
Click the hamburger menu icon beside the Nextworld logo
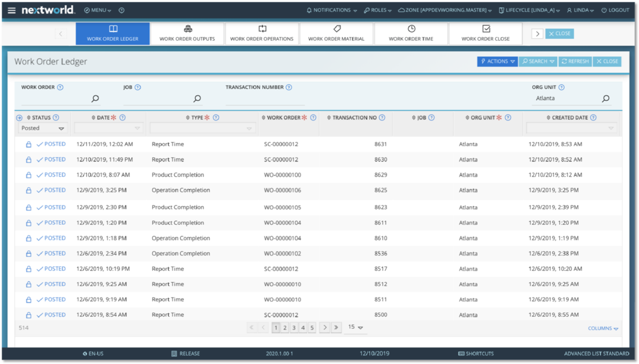[x=12, y=10]
